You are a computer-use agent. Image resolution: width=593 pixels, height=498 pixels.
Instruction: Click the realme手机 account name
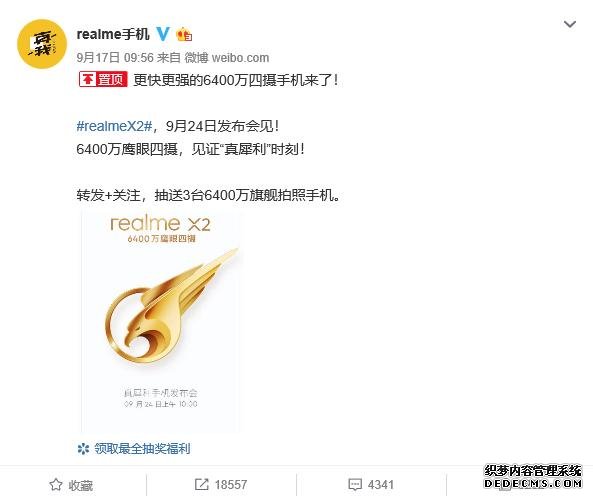(x=113, y=34)
